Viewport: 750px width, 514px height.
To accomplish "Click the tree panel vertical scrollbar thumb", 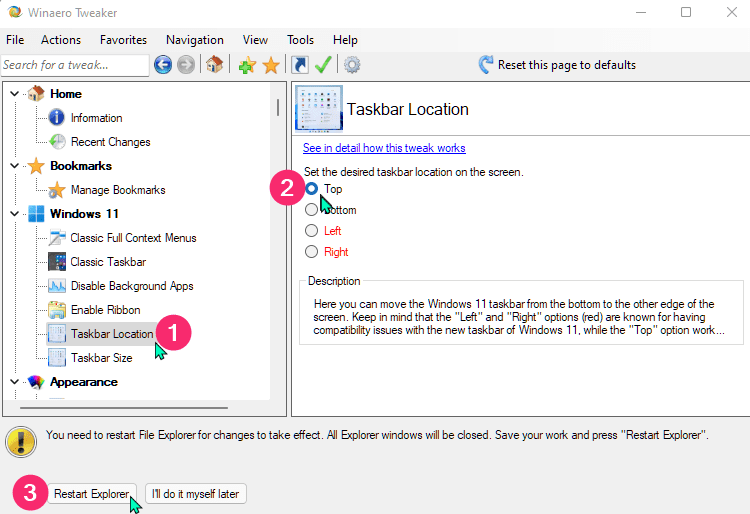I will (278, 108).
